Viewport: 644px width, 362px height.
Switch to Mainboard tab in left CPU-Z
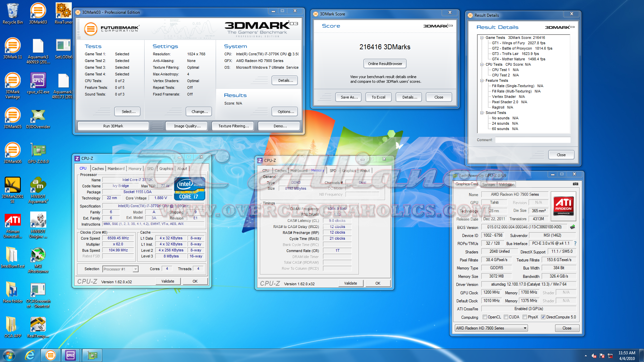[116, 169]
